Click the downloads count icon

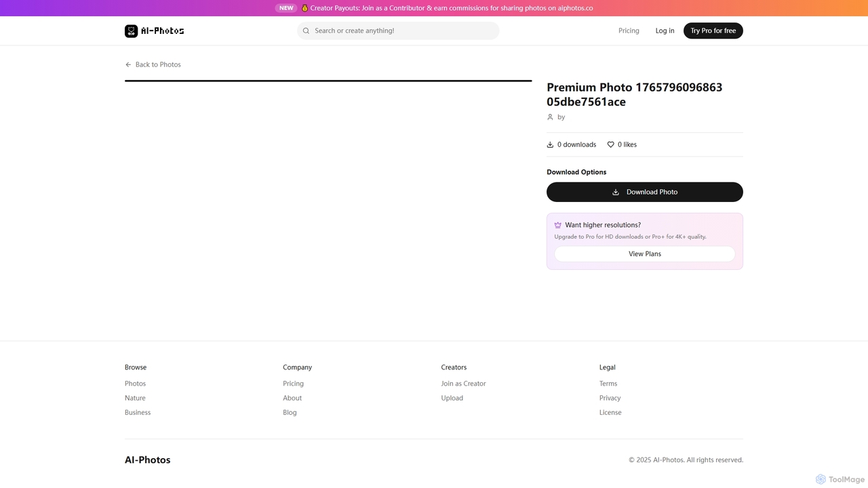550,144
